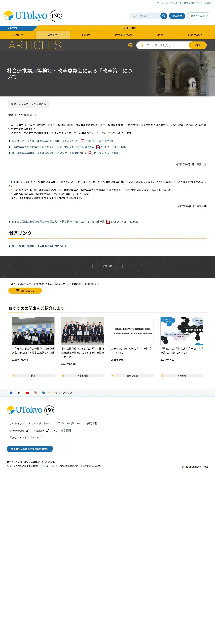This screenshot has height=644, width=215.
Task: Click the PDF icon next to 総長メッセージ link
Action: click(83, 141)
